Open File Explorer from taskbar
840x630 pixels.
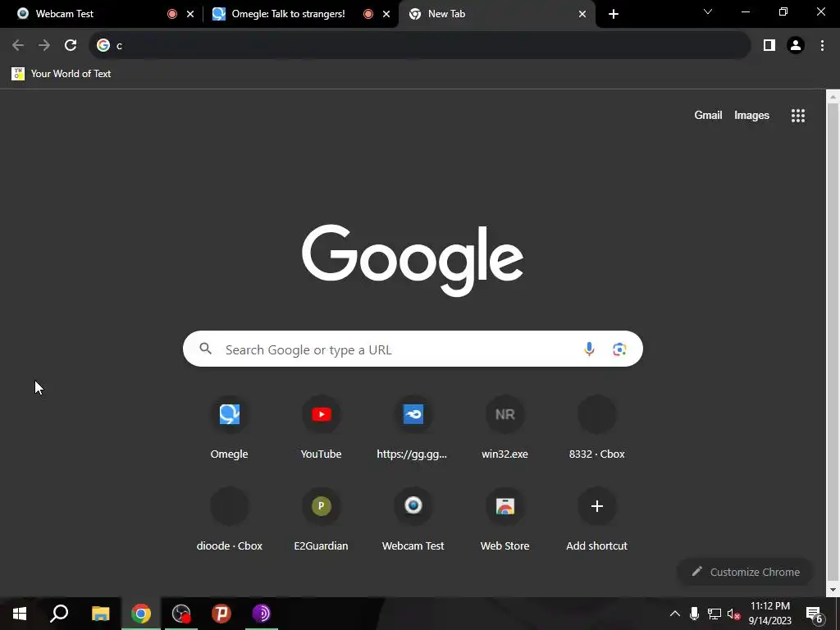point(100,614)
